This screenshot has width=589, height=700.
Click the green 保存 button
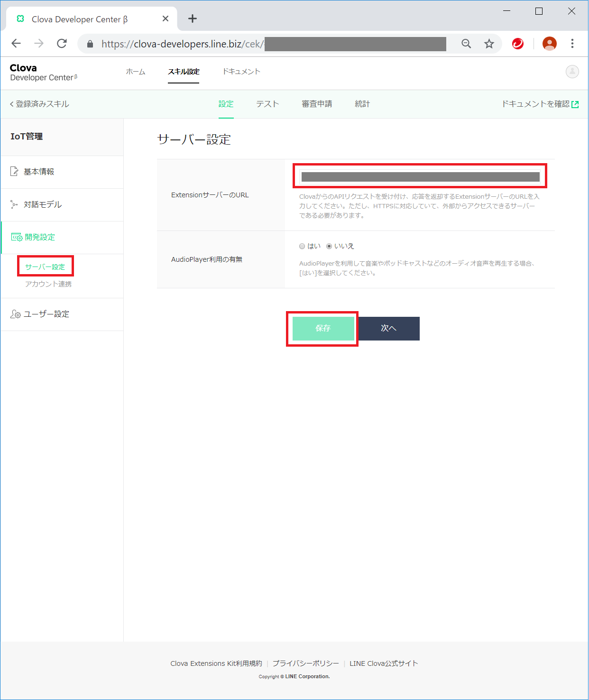[323, 328]
